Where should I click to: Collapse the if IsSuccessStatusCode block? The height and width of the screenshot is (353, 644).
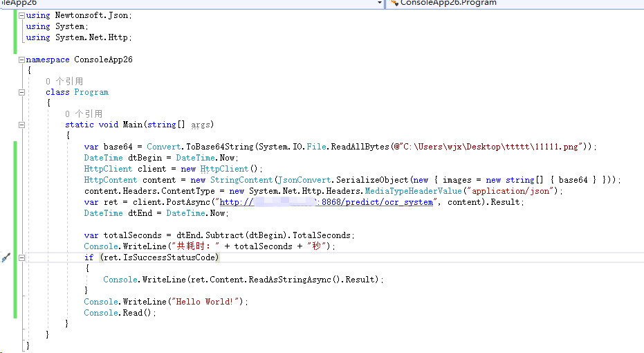coord(21,257)
